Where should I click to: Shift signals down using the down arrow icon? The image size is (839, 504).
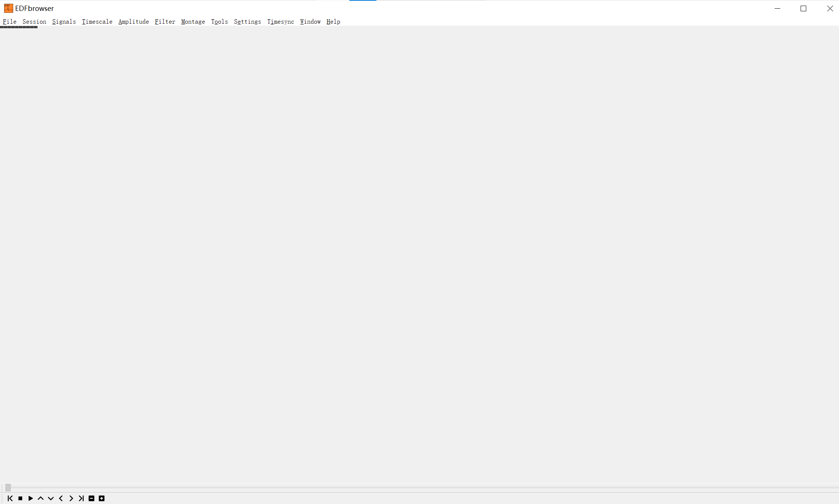pyautogui.click(x=51, y=498)
